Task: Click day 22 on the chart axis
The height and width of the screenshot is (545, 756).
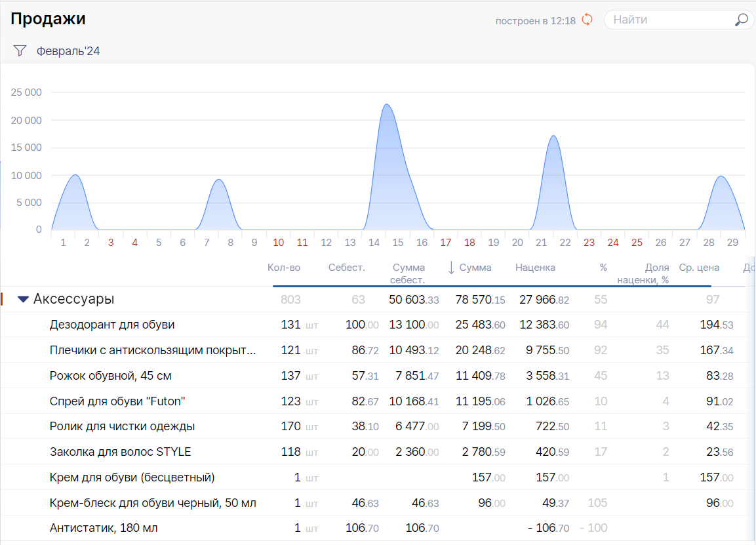Action: point(565,243)
